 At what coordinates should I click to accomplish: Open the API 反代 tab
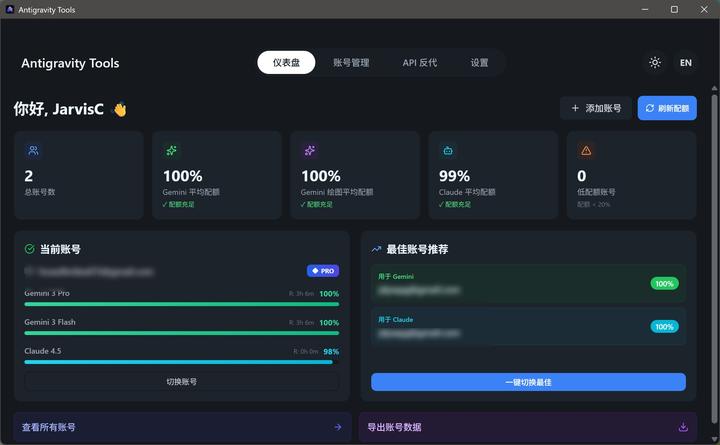[x=420, y=62]
